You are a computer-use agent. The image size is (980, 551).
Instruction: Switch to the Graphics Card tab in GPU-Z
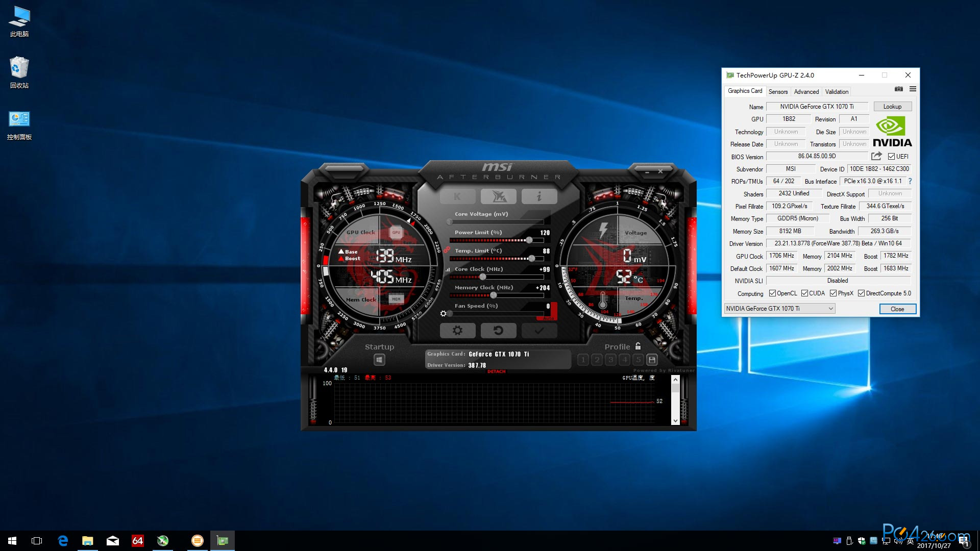point(745,91)
